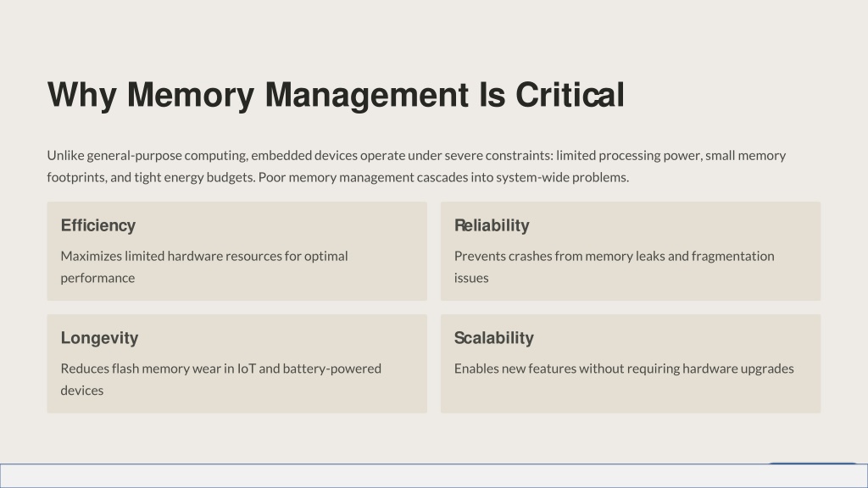Click 'performance' in the Efficiency card
This screenshot has height=488, width=868.
coord(97,278)
